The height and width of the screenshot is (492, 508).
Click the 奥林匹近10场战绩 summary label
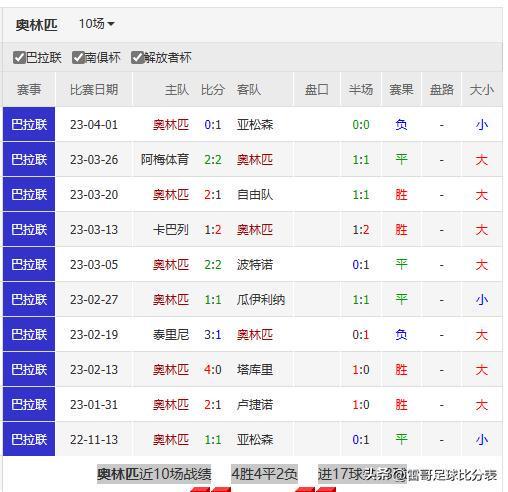pos(154,474)
